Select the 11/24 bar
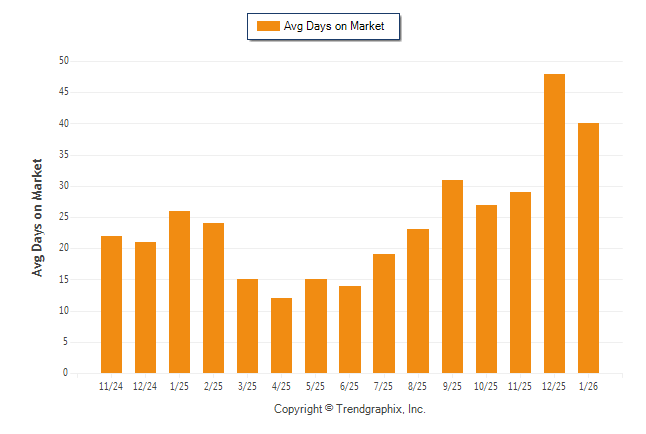Viewport: 646px width, 434px height. pos(112,304)
